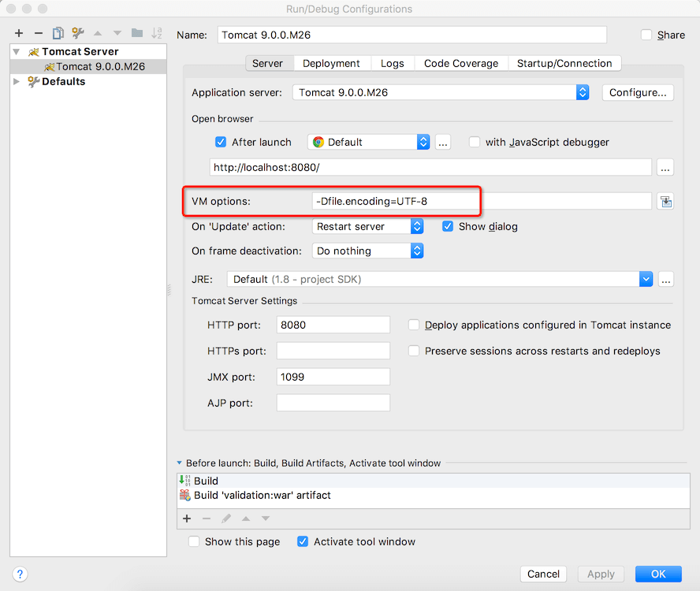Enable with JavaScript debugger
The image size is (700, 591).
coord(474,142)
